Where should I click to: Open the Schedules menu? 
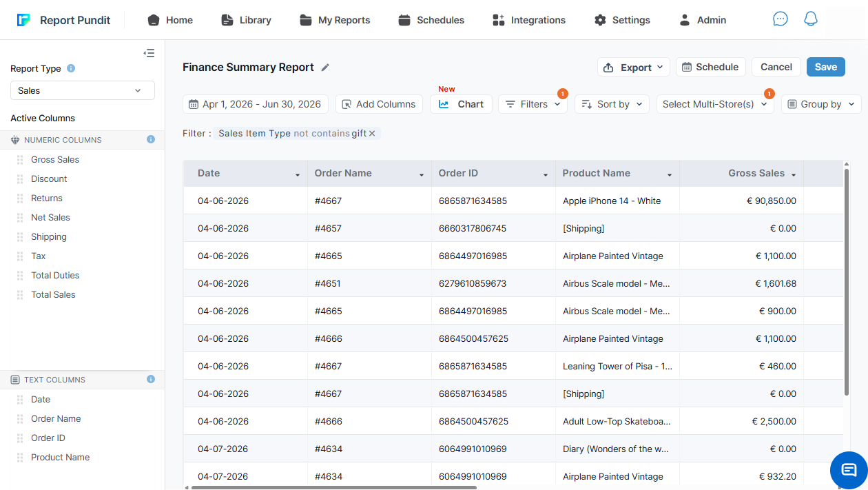pyautogui.click(x=431, y=20)
